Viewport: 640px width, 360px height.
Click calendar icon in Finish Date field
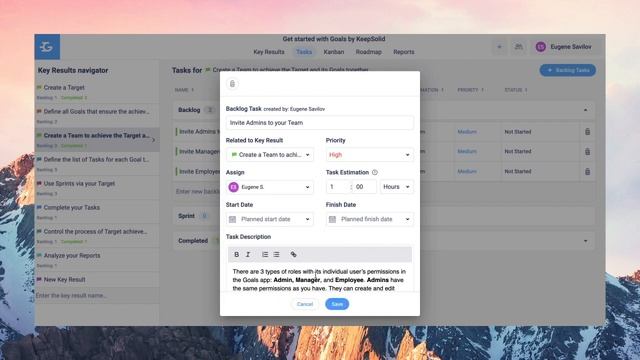click(x=332, y=219)
